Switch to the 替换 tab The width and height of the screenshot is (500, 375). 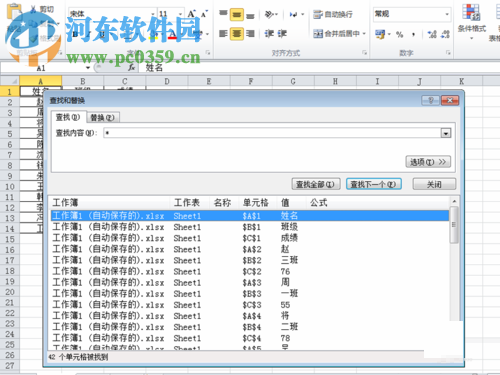point(102,117)
